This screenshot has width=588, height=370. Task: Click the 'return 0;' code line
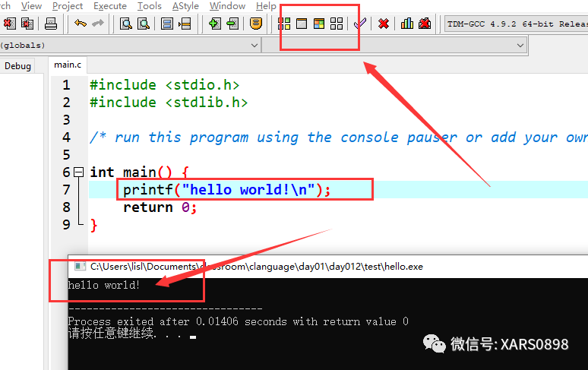160,207
